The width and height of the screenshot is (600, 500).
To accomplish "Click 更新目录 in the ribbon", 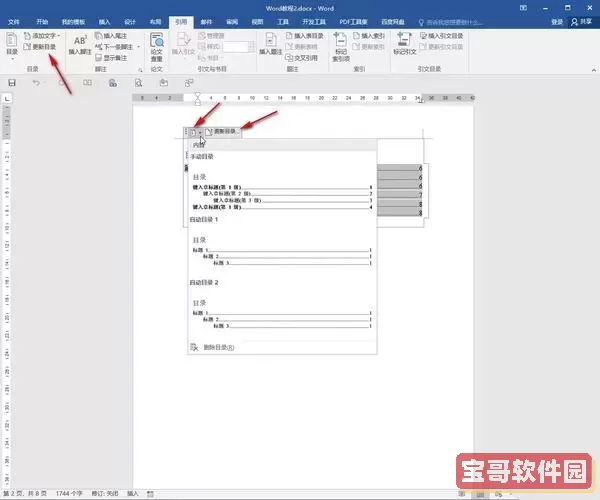I will [40, 47].
